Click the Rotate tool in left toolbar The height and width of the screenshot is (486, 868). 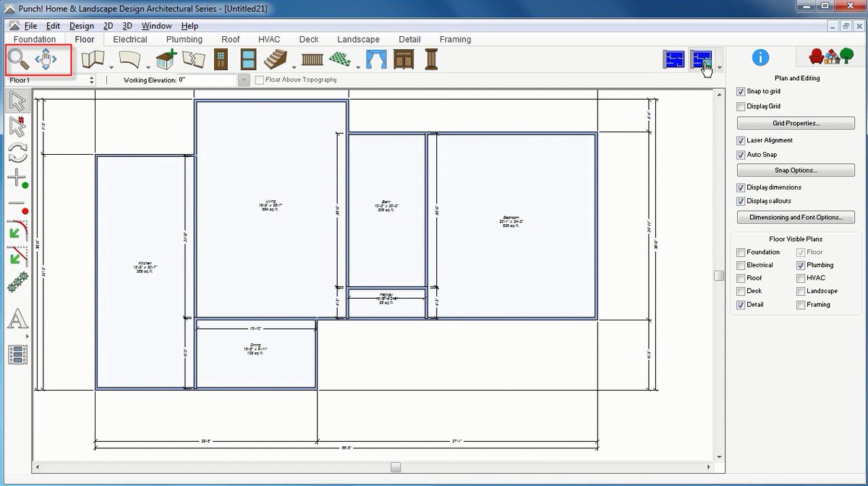pyautogui.click(x=17, y=152)
